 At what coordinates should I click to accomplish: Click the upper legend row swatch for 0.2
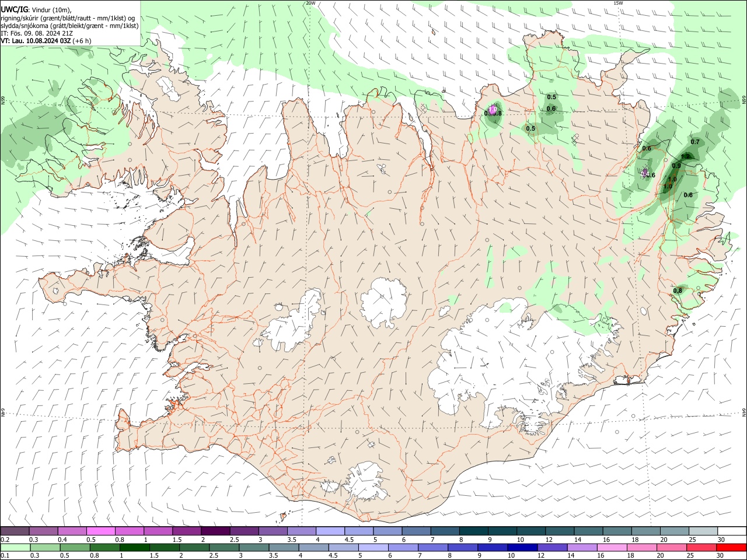15,531
